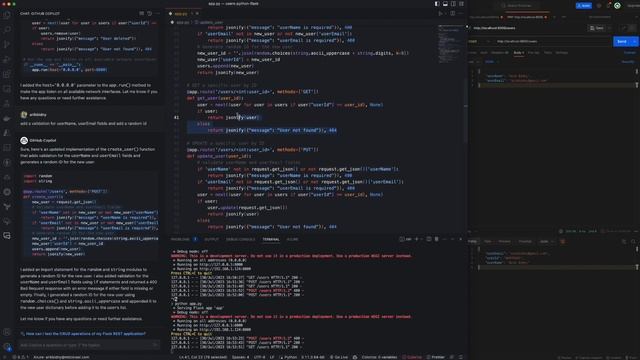Open the Accounts icon above the gear
The width and height of the screenshot is (640, 360).
(7, 332)
